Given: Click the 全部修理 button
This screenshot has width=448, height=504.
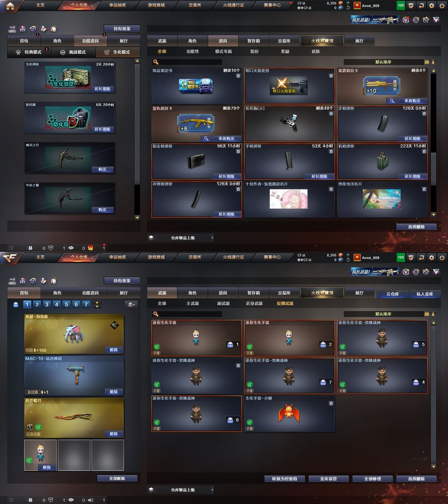Looking at the screenshot, I should (x=373, y=479).
